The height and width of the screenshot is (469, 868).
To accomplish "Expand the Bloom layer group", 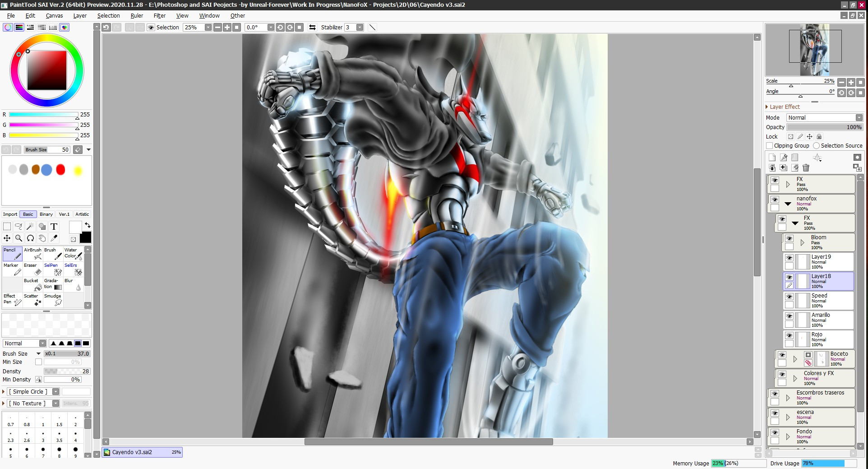I will pos(802,242).
